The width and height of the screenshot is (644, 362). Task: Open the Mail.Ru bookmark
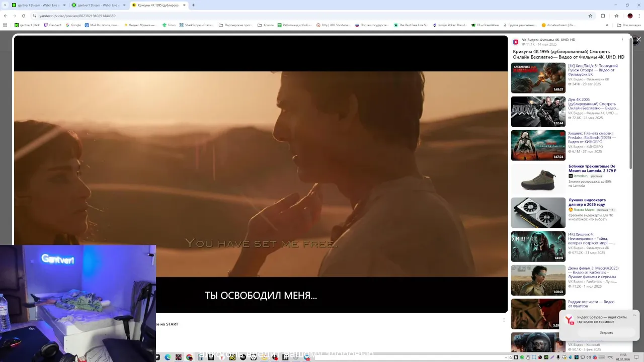(x=102, y=25)
